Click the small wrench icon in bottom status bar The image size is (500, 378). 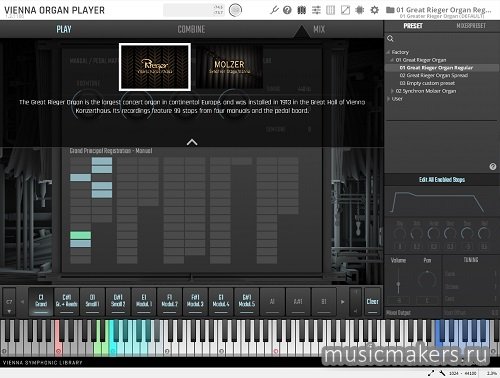point(442,373)
